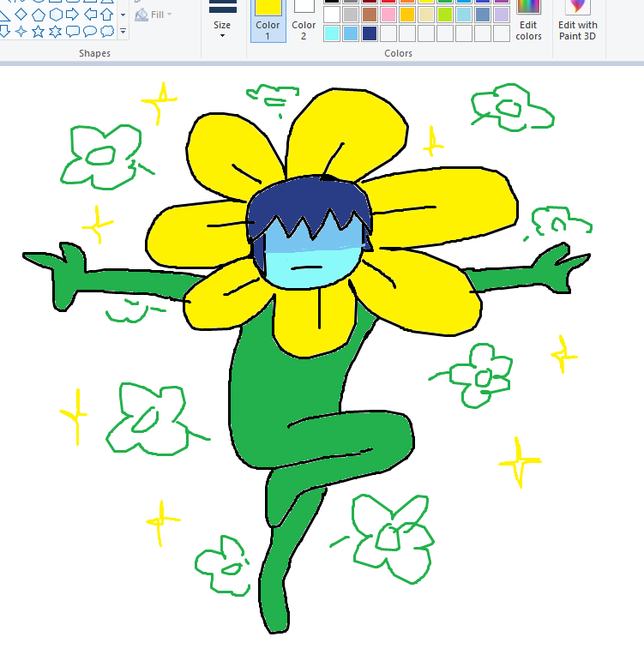Pick the brown palette swatch
The image size is (644, 649).
coord(370,15)
